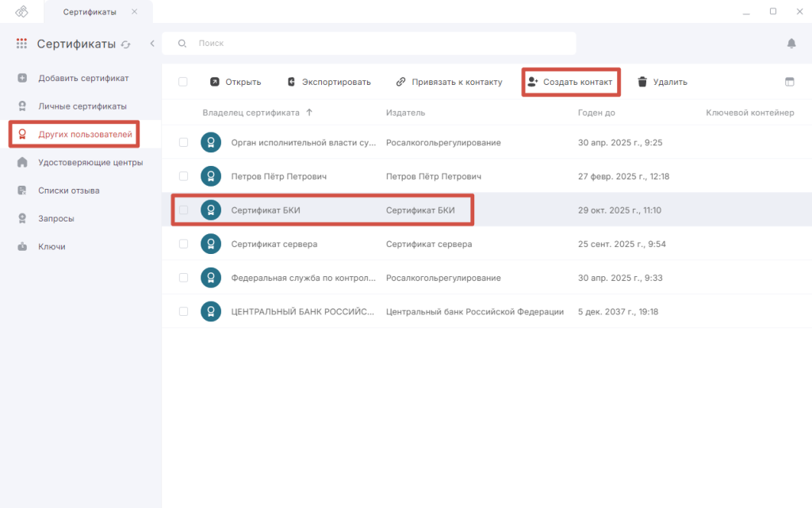
Task: Click the Ключевой контейнер column header
Action: pyautogui.click(x=750, y=113)
